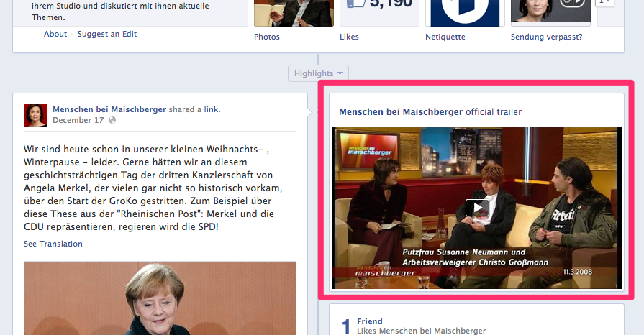
Task: Click the thumbs-up Likes count tile
Action: [x=379, y=13]
